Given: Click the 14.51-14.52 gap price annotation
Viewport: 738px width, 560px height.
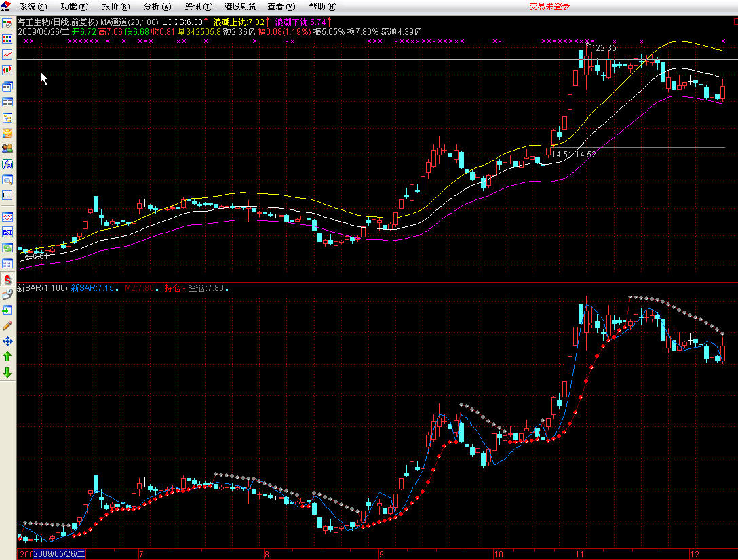Looking at the screenshot, I should click(573, 155).
